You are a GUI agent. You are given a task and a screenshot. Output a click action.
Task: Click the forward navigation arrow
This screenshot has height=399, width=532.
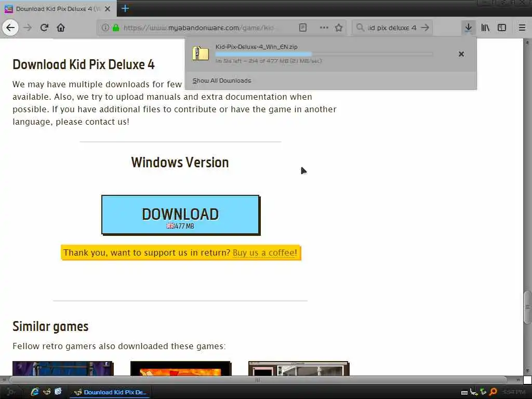(x=28, y=28)
